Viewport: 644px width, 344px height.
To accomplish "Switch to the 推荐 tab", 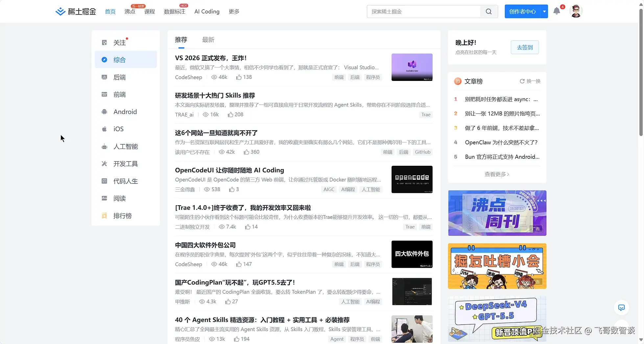I will pyautogui.click(x=181, y=40).
